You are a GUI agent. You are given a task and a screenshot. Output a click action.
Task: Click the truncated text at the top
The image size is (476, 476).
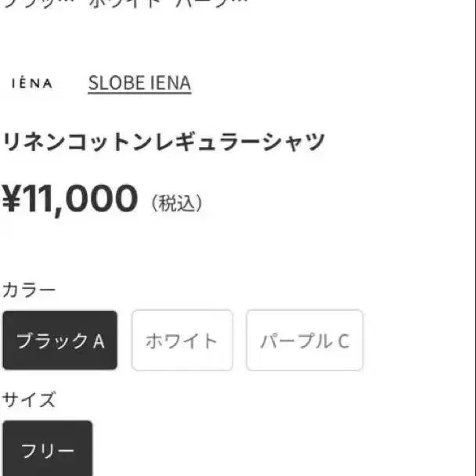click(x=125, y=4)
